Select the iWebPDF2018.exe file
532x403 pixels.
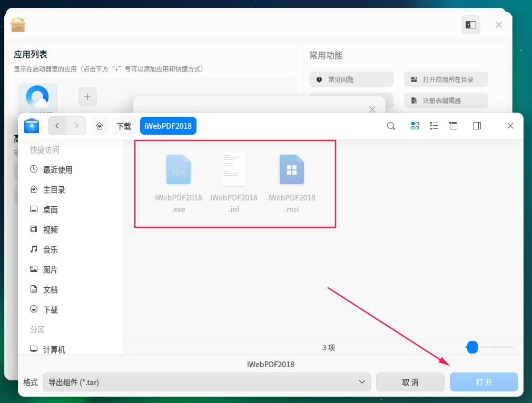(179, 184)
